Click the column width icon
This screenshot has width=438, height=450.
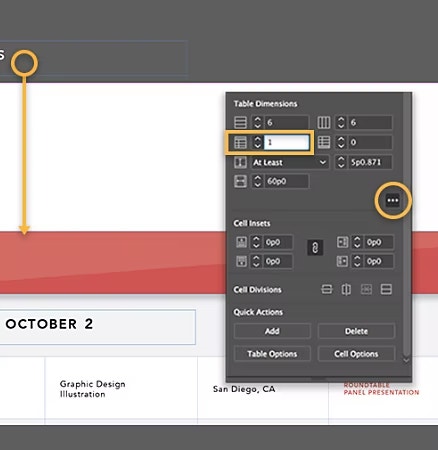(240, 181)
